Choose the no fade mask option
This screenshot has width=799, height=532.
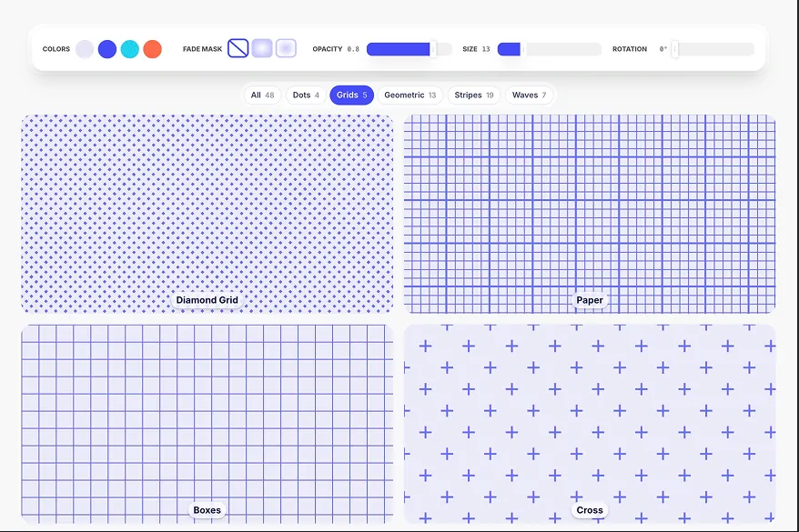[238, 48]
